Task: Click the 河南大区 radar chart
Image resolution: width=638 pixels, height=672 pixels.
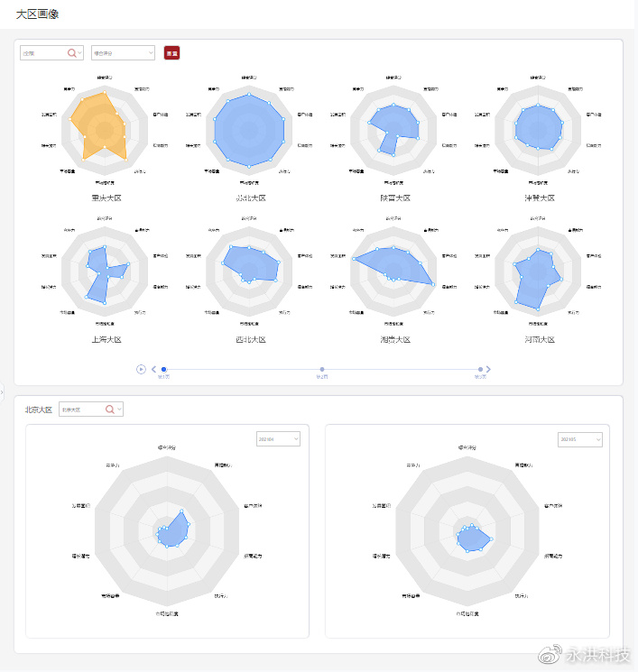Action: click(x=539, y=271)
